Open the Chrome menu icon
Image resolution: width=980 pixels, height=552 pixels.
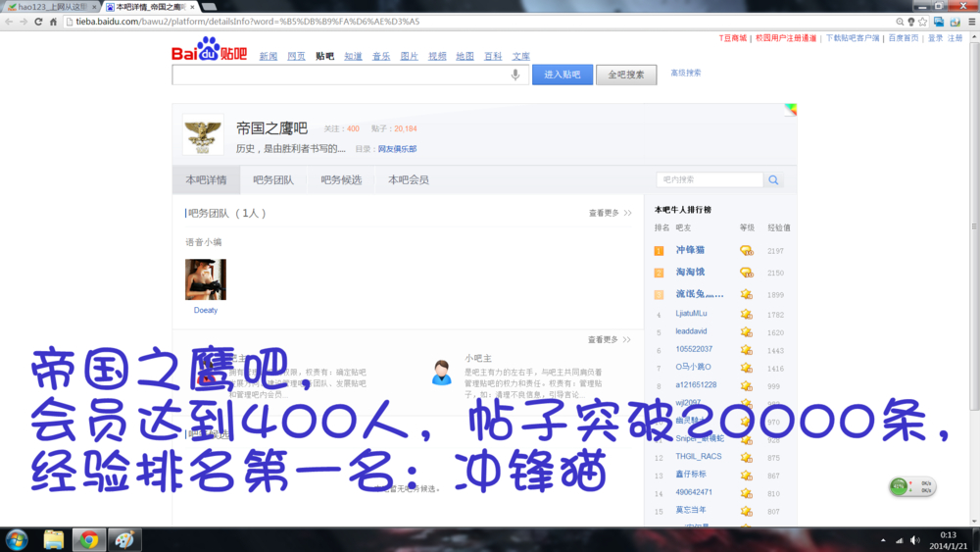(972, 22)
